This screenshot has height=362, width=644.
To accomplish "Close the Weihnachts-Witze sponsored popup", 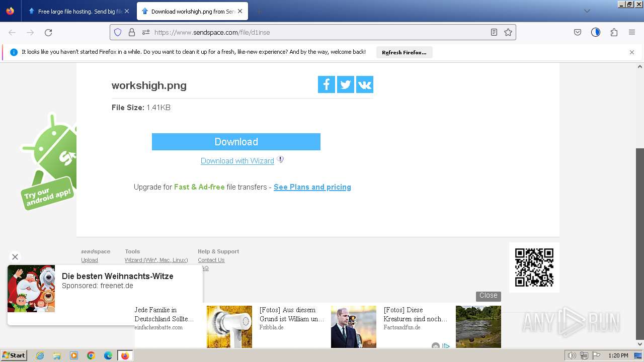I will [15, 257].
